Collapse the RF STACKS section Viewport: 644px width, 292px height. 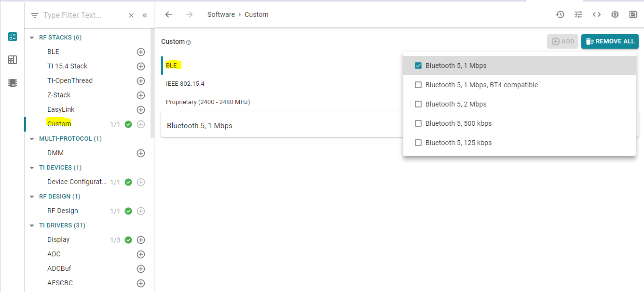click(32, 37)
